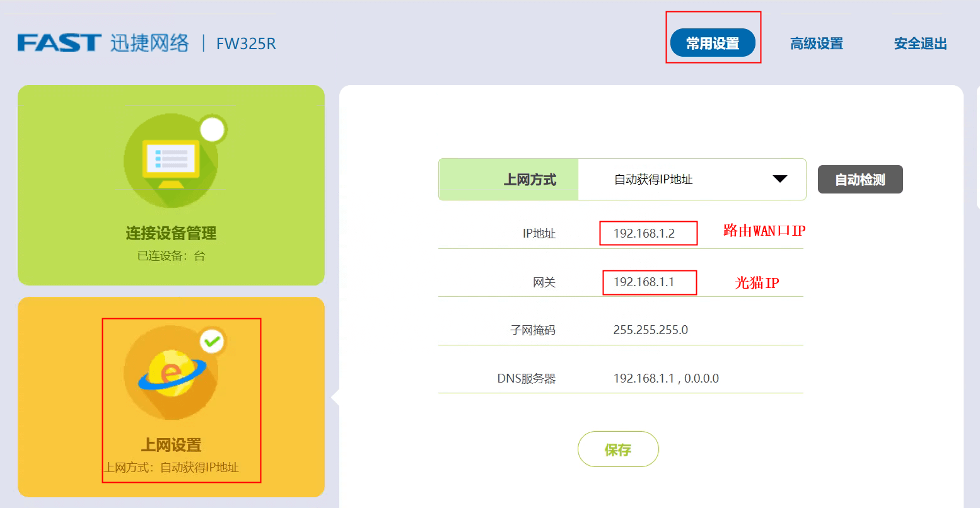
Task: Open the 高级设置 tab
Action: (x=817, y=43)
